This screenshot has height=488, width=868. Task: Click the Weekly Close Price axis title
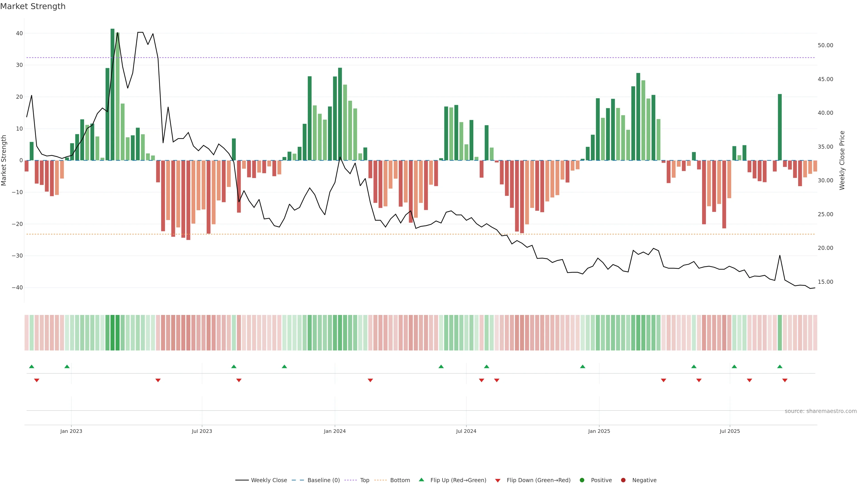coord(842,160)
